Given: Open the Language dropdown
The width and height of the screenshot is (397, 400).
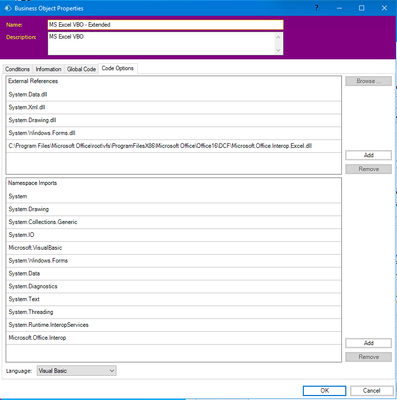Looking at the screenshot, I should coord(76,371).
